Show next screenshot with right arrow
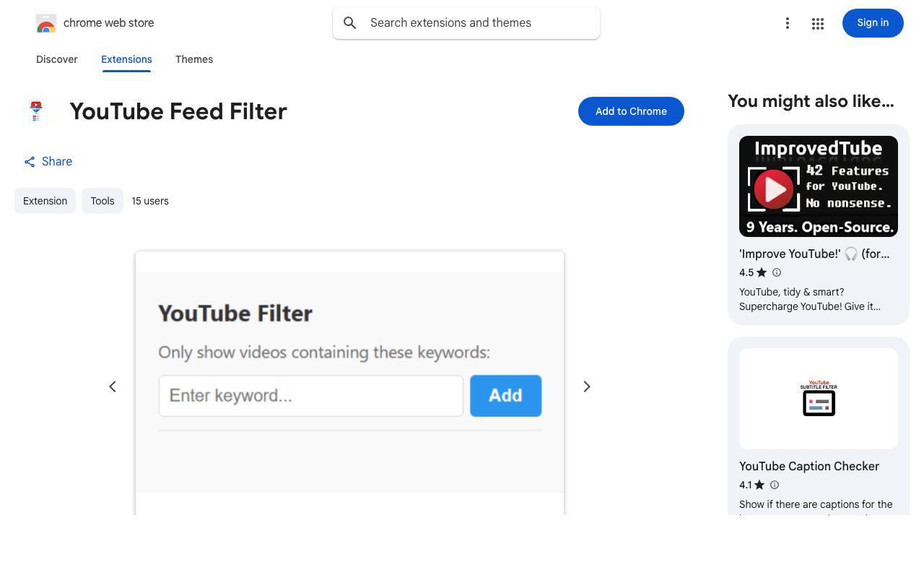The height and width of the screenshot is (578, 924). (587, 387)
